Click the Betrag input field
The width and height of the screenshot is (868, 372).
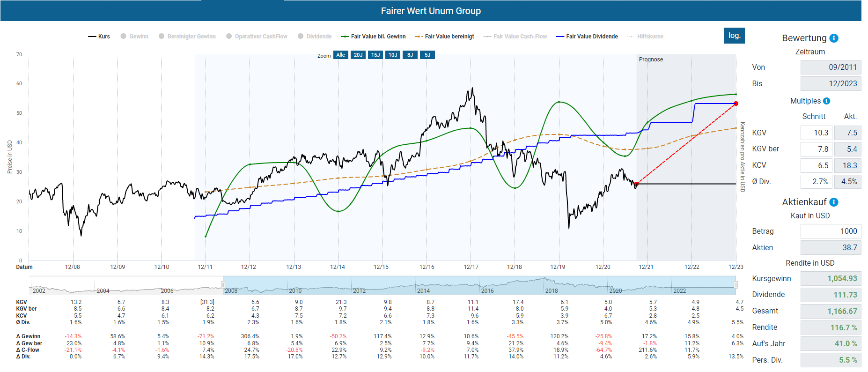point(830,231)
